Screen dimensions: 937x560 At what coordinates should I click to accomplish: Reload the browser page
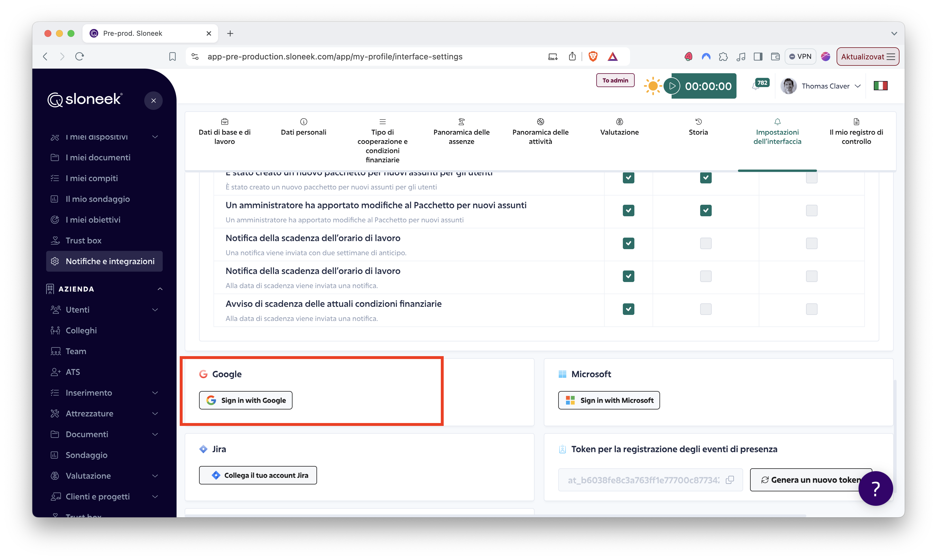coord(79,57)
